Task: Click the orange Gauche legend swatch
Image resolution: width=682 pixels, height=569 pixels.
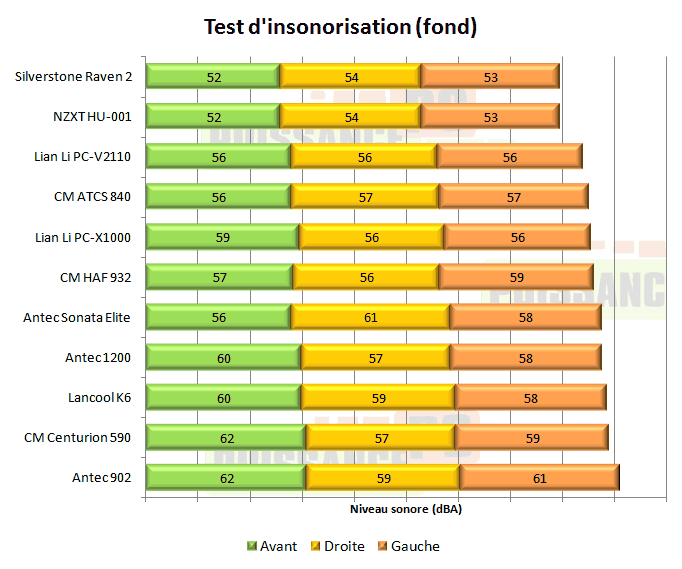Action: (383, 546)
